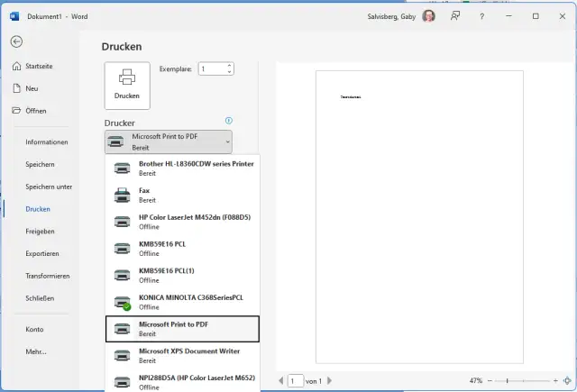
Task: Open the Speichern unter menu item
Action: coord(49,187)
